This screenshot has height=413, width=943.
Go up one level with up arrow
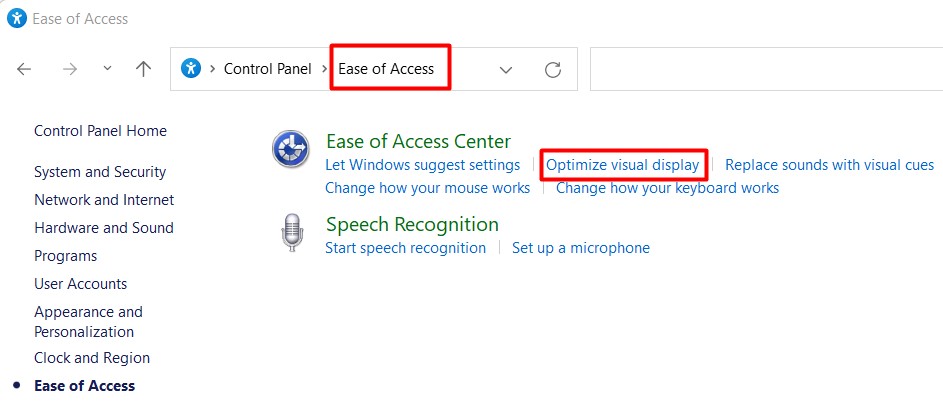coord(144,69)
